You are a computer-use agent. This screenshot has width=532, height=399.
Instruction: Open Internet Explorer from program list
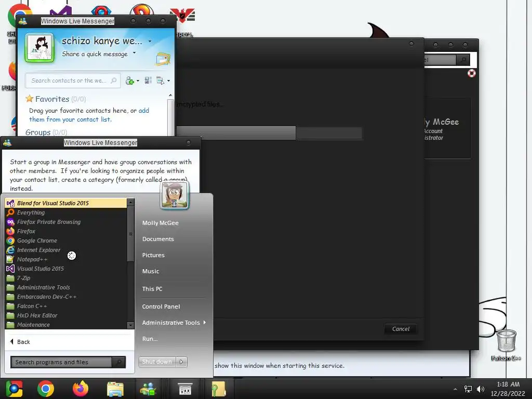point(66,250)
